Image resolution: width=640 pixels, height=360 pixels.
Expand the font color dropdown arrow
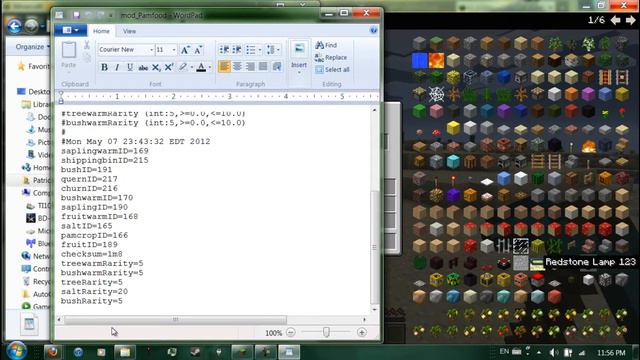(210, 67)
